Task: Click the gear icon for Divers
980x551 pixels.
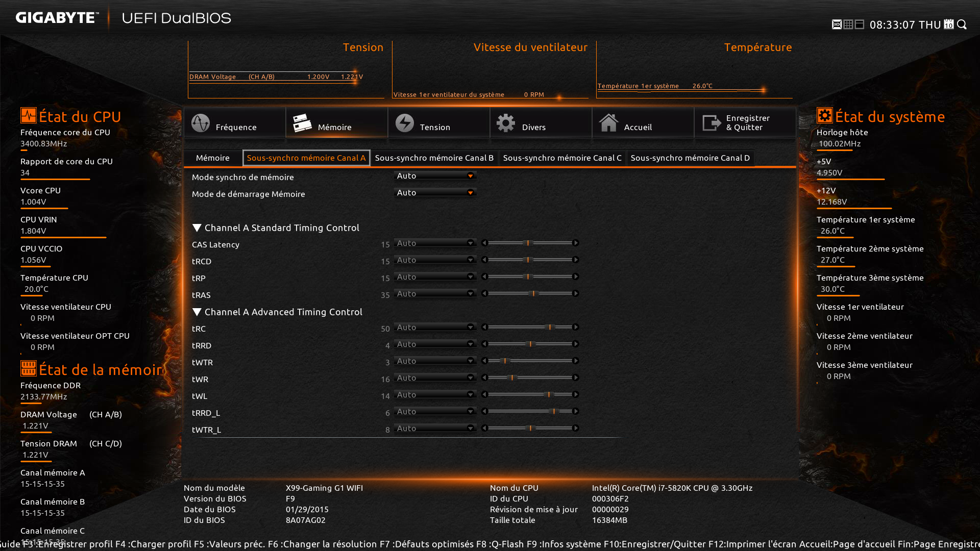Action: (506, 123)
